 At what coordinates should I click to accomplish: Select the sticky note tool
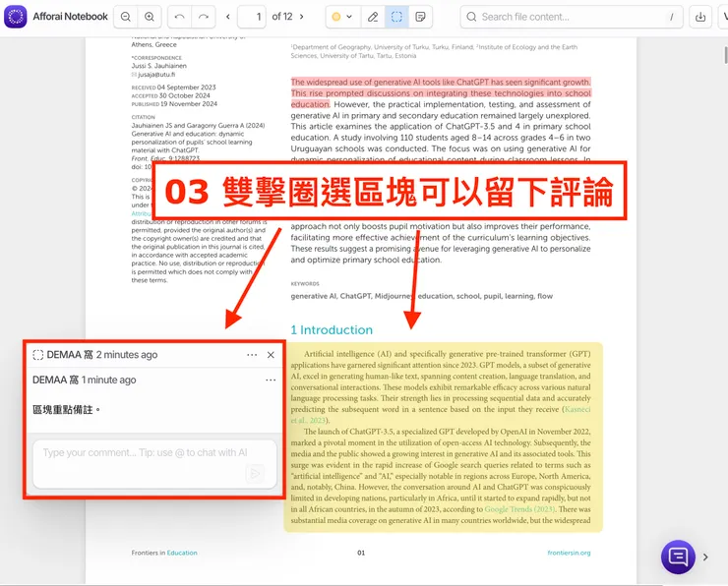(421, 17)
